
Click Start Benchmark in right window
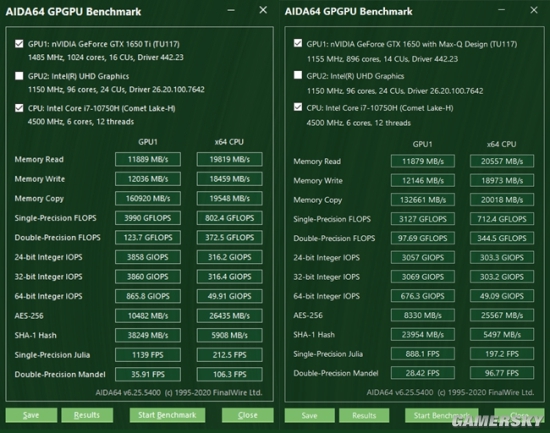[x=442, y=415]
